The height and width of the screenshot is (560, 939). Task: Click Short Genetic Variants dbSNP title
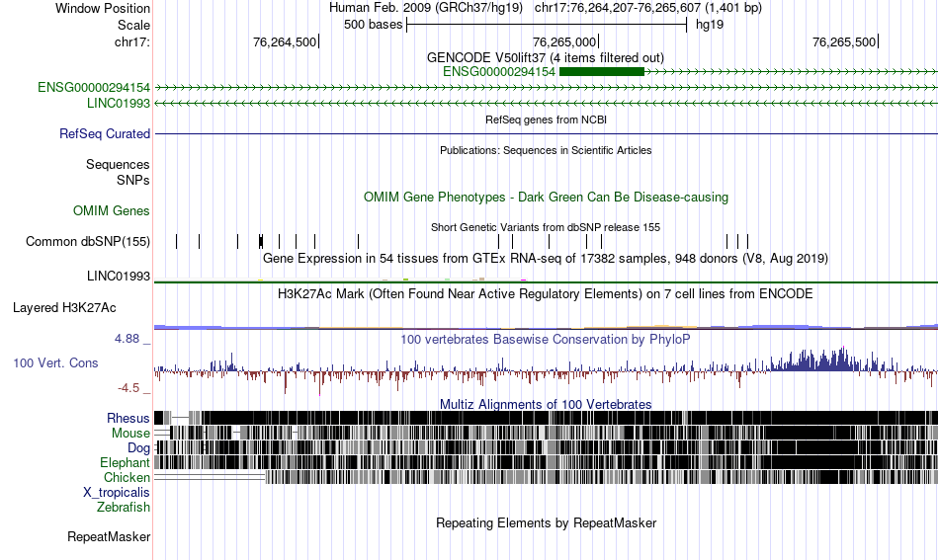(546, 227)
